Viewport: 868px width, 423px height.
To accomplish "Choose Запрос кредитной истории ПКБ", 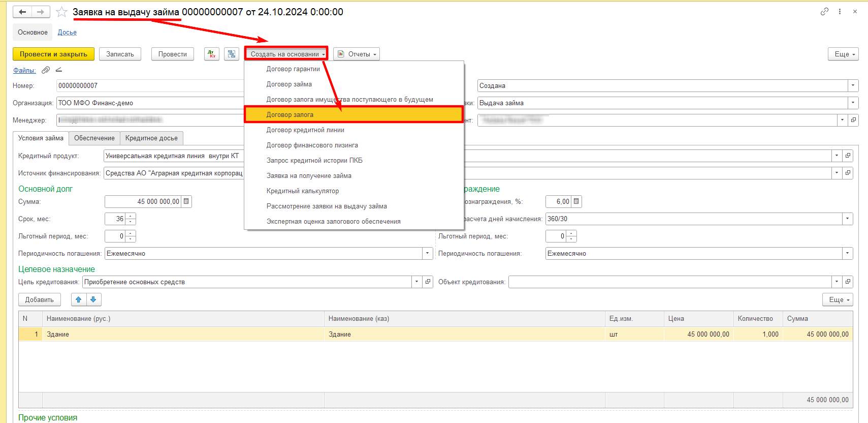I will coord(354,161).
